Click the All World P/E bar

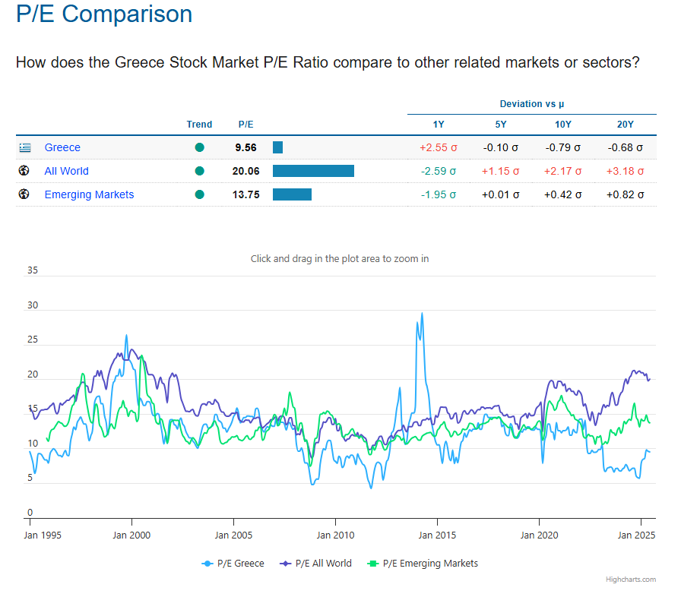[x=313, y=171]
